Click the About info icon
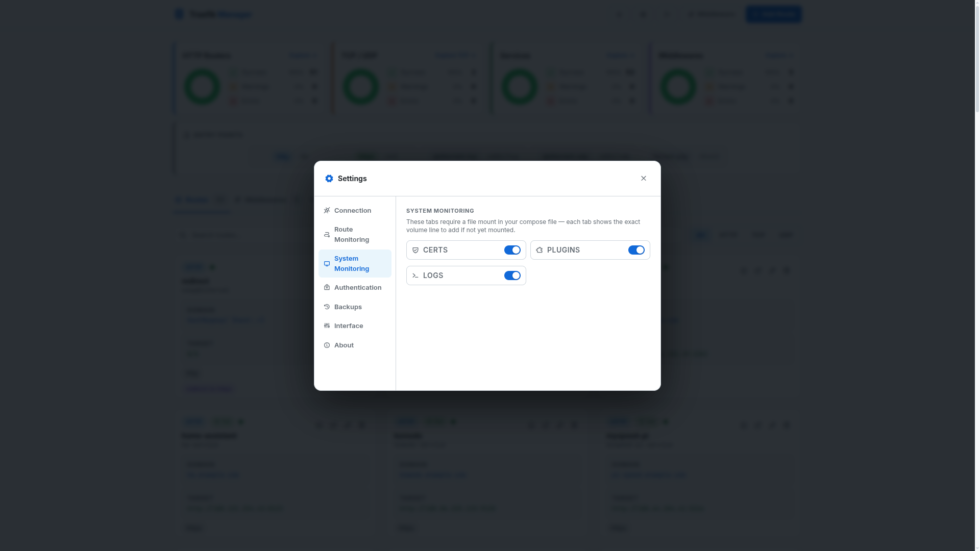The image size is (980, 551). (327, 345)
